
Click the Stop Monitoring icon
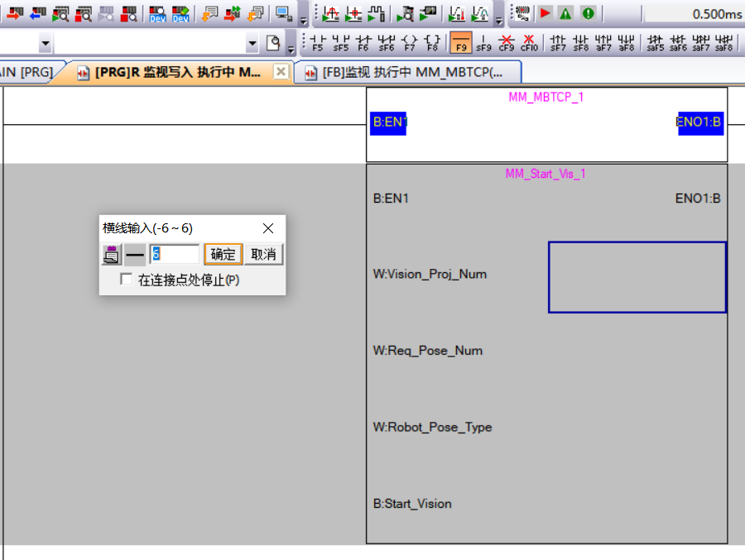coord(83,14)
